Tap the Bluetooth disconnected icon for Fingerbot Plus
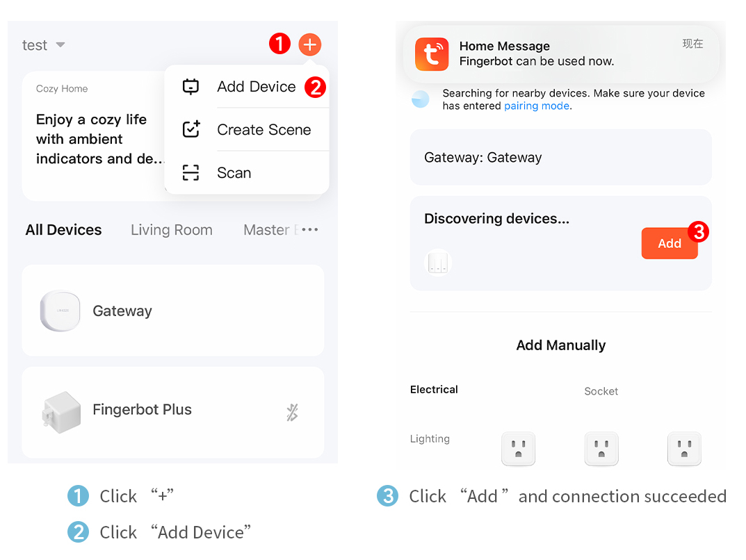Viewport: 746px width, 560px height. 292,413
